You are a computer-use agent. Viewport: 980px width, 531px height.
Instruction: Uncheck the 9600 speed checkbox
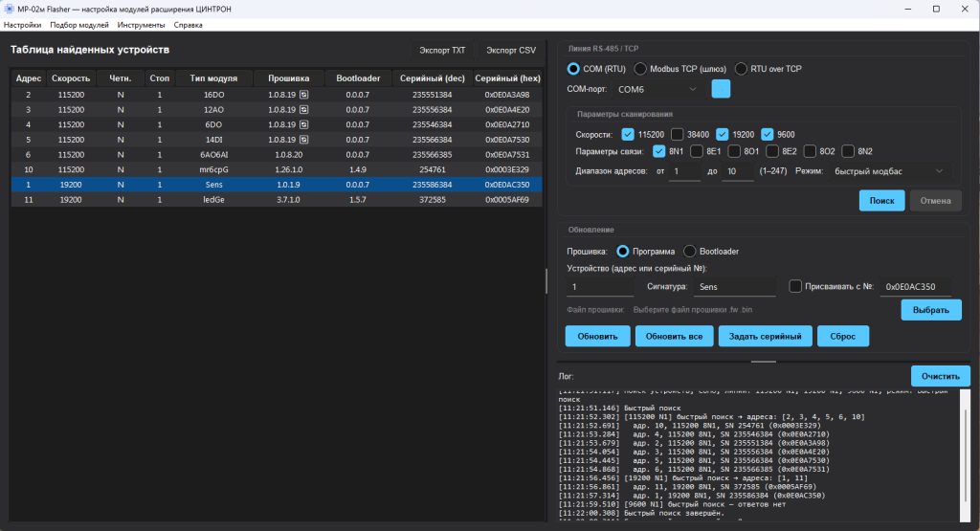click(767, 134)
